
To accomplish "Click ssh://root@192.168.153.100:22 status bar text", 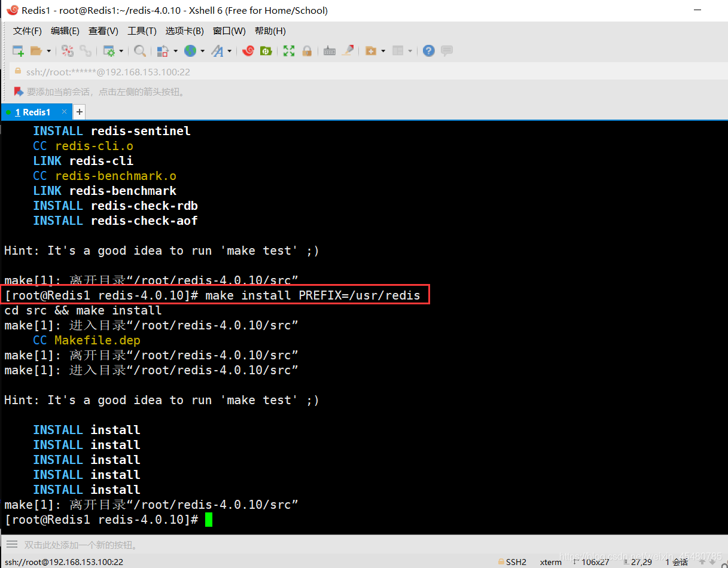I will 64,562.
